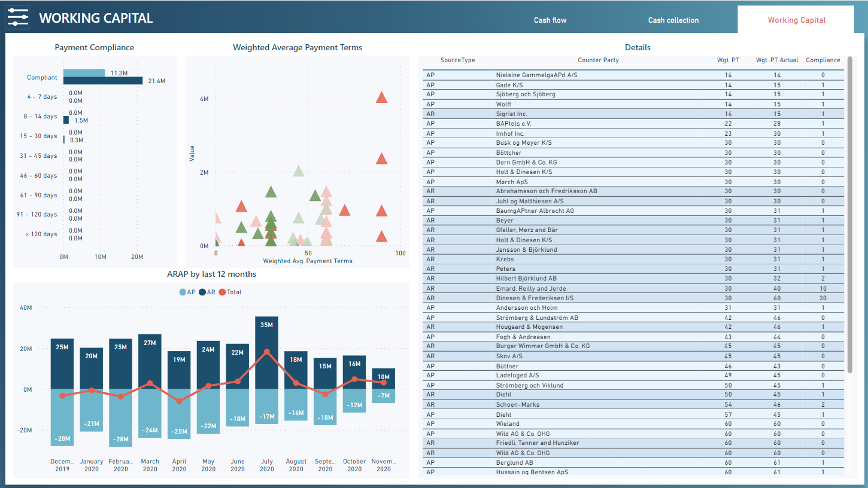Image resolution: width=868 pixels, height=488 pixels.
Task: Click the Compliant 21.6M dark bar
Action: tap(103, 81)
